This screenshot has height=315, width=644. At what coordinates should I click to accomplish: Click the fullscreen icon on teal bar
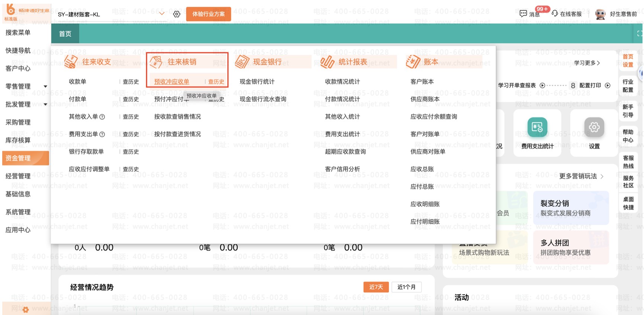pyautogui.click(x=640, y=33)
